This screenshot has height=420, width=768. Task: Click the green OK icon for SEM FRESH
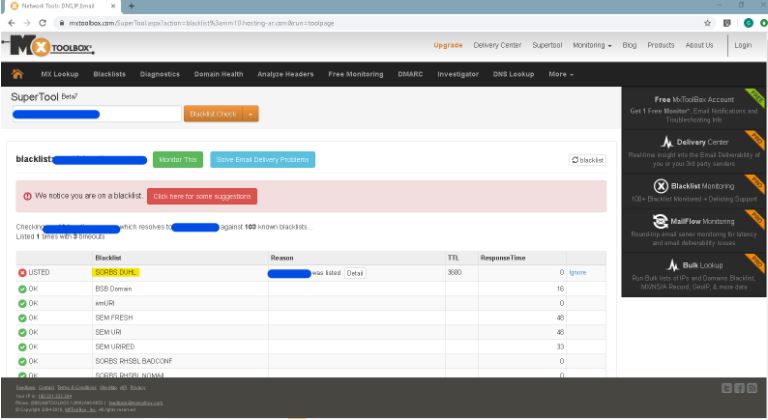coord(22,318)
